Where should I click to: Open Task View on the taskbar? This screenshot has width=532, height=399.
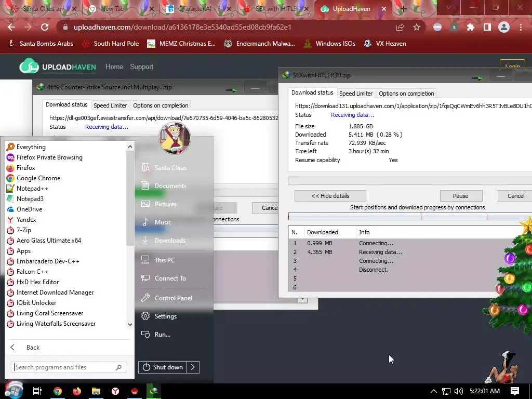(x=37, y=391)
